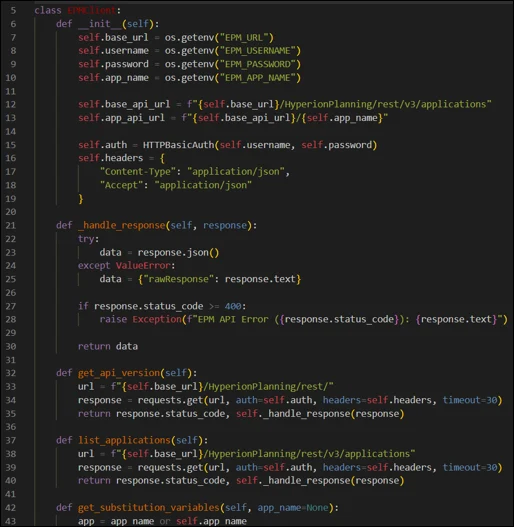Viewport: 514px width, 527px height.
Task: Click the class keyword on line 5
Action: [48, 10]
